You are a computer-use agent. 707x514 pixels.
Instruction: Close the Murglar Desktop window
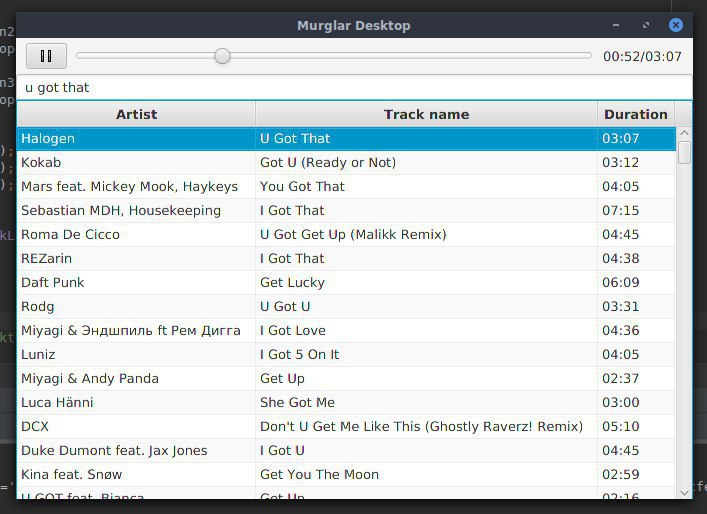click(x=675, y=25)
